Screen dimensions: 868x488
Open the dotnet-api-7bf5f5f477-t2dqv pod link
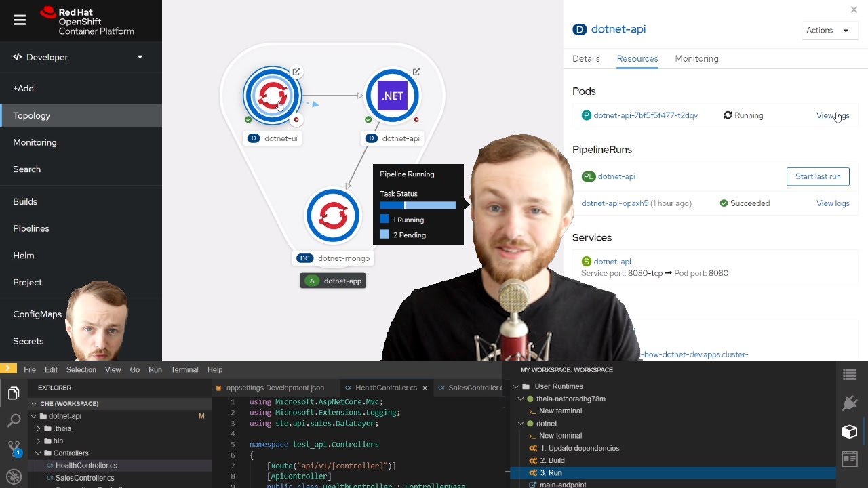tap(646, 115)
